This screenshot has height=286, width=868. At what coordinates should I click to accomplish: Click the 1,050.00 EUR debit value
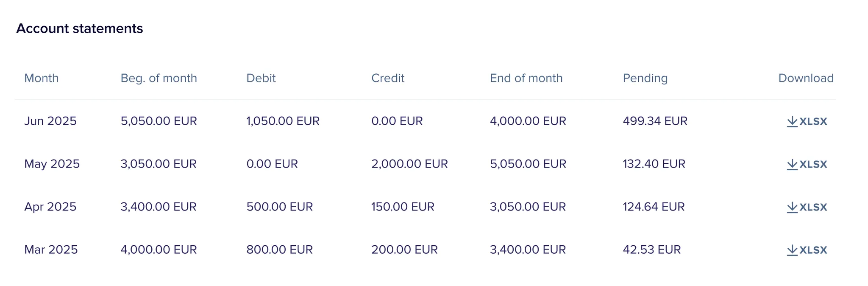click(x=283, y=121)
